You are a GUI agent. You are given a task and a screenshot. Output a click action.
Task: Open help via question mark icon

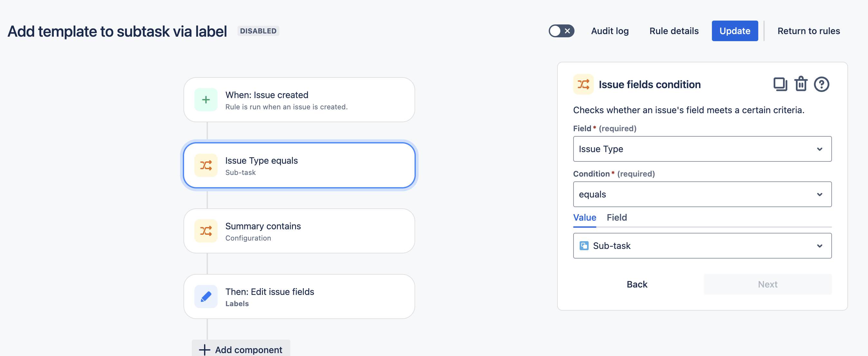[821, 84]
